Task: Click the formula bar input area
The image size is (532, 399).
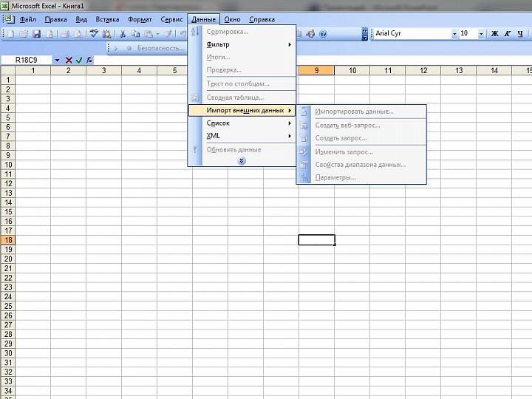Action: point(312,60)
